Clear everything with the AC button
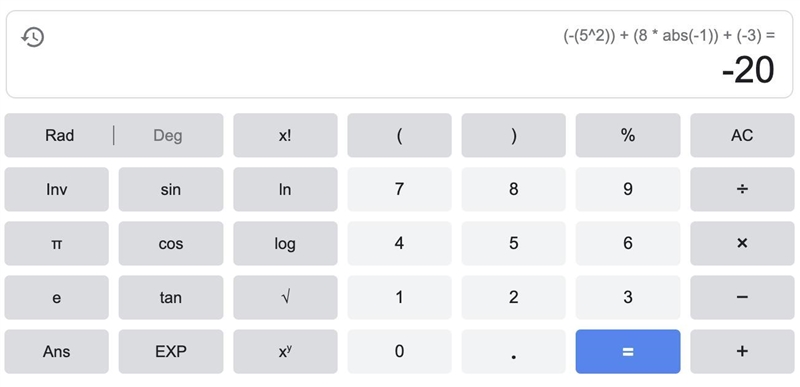Viewport: 800px width, 387px height. click(x=742, y=135)
